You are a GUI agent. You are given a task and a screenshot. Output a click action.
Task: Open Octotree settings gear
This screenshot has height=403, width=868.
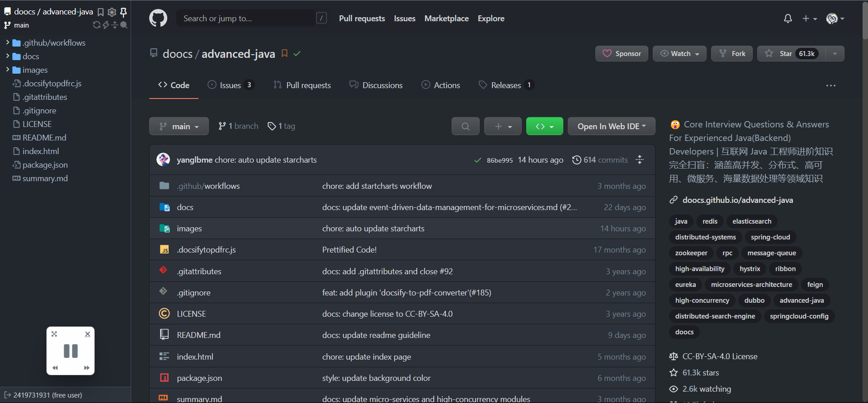click(x=112, y=12)
